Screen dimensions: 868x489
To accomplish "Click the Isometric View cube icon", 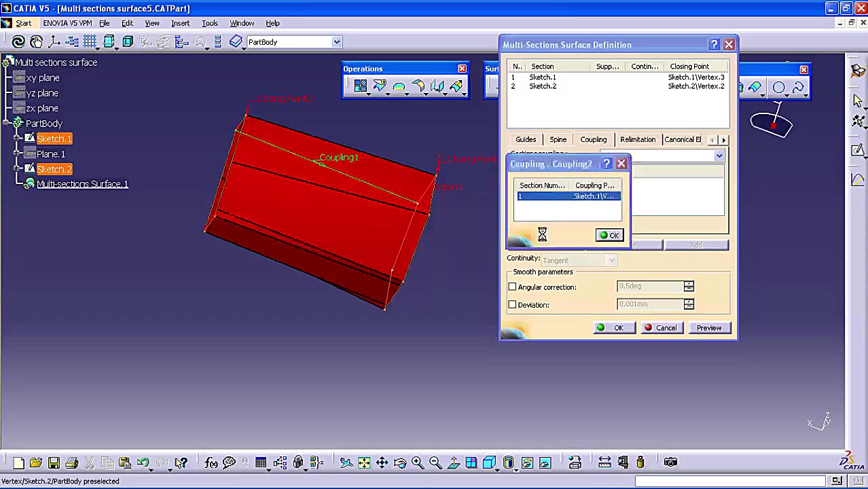I will pyautogui.click(x=490, y=463).
